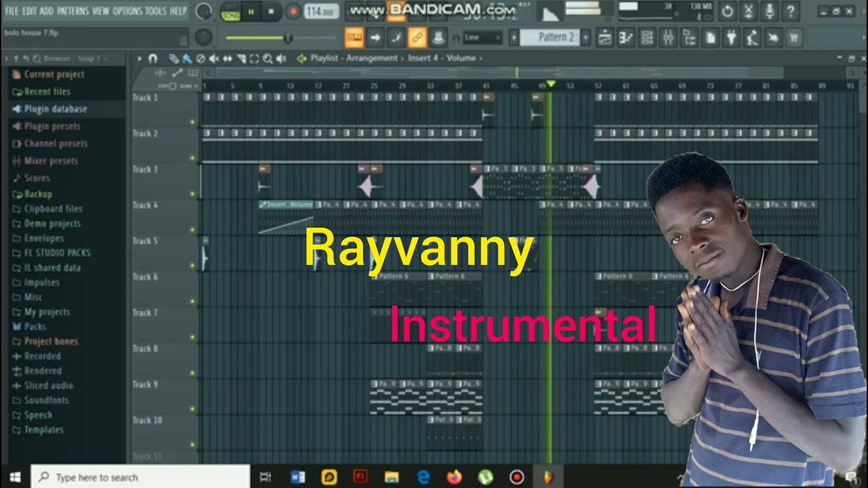868x488 pixels.
Task: Open playlist options arrow menu
Action: [140, 59]
